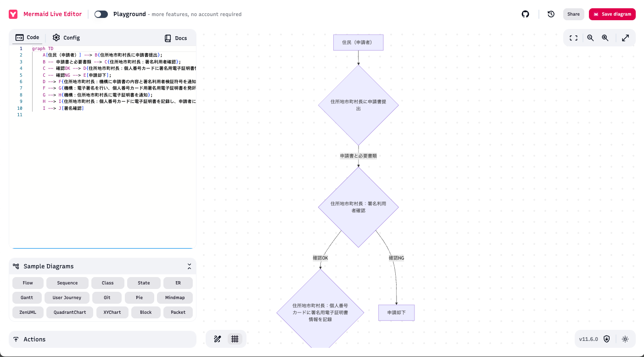This screenshot has width=644, height=357.
Task: Toggle the light/dark theme sun icon
Action: pos(625,339)
